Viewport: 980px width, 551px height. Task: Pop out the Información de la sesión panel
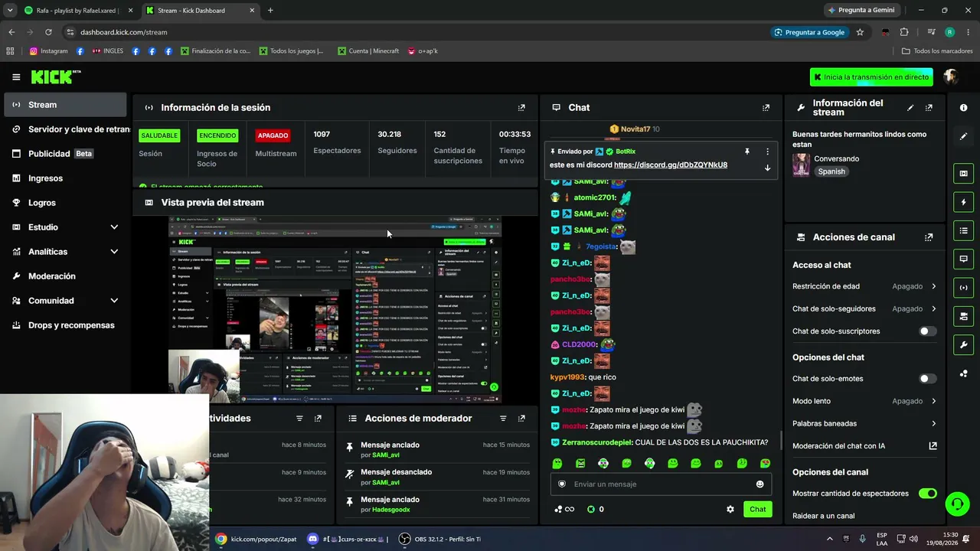(x=521, y=108)
